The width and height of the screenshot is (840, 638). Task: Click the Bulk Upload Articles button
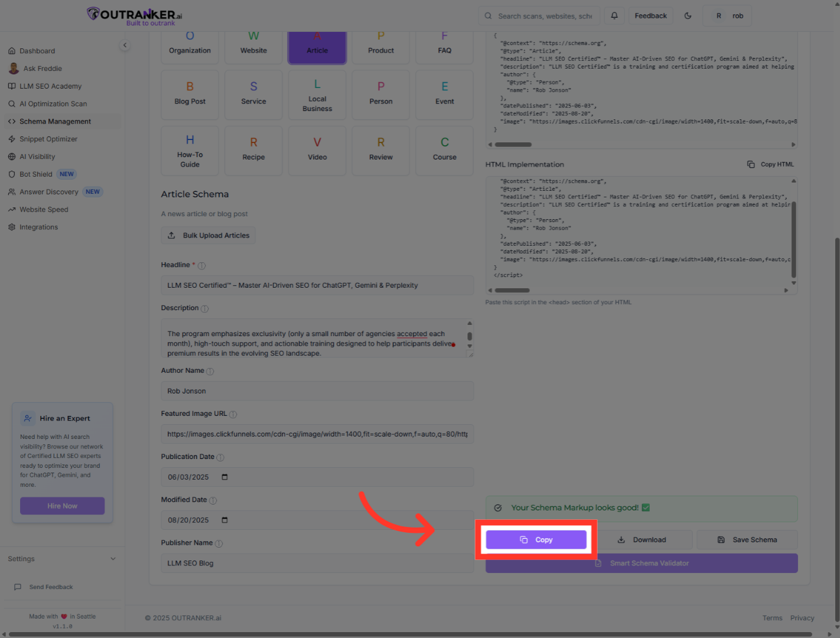(x=209, y=236)
